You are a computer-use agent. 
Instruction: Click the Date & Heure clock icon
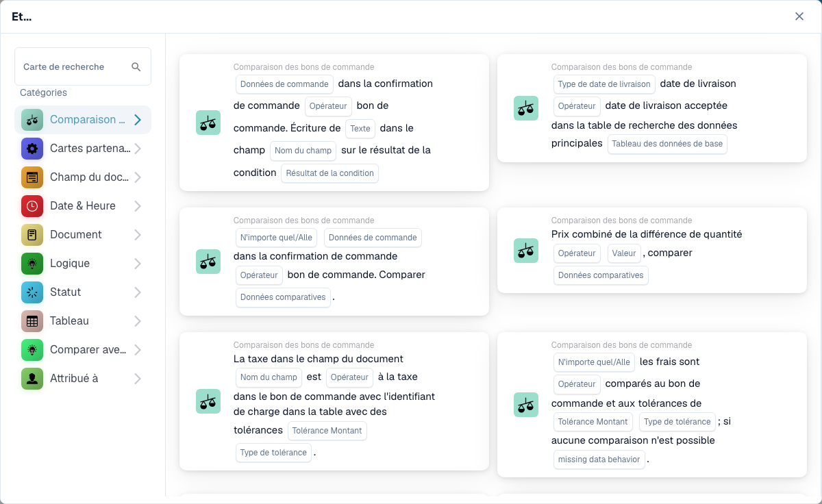click(32, 206)
